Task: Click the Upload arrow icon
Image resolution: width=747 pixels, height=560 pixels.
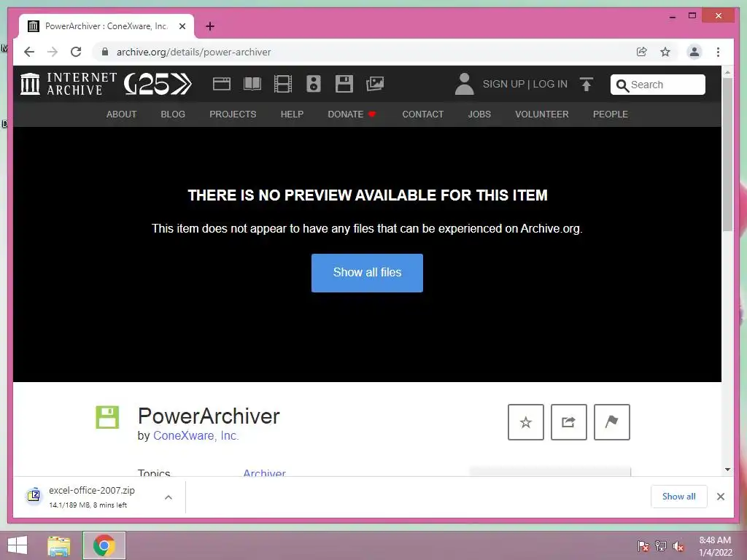Action: 587,85
